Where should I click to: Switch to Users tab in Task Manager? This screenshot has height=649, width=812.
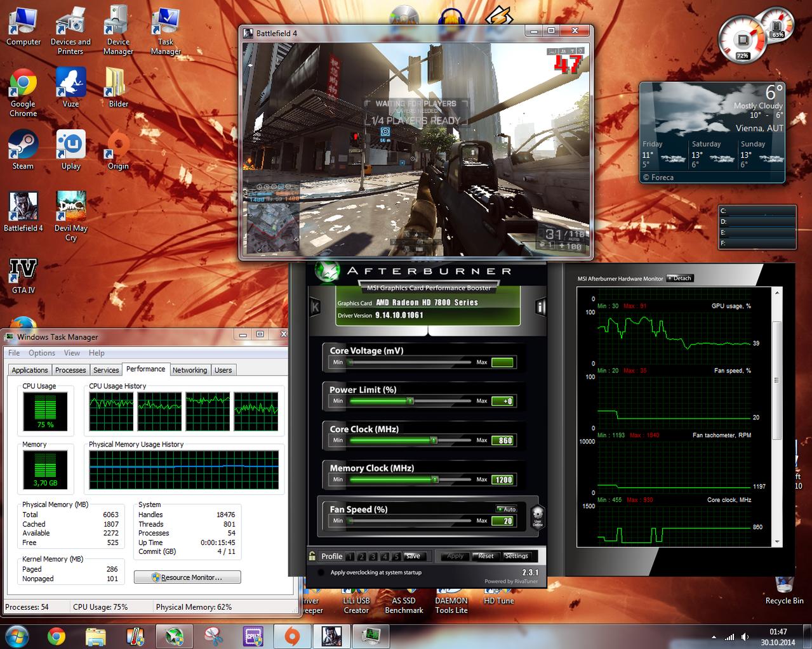[x=223, y=370]
